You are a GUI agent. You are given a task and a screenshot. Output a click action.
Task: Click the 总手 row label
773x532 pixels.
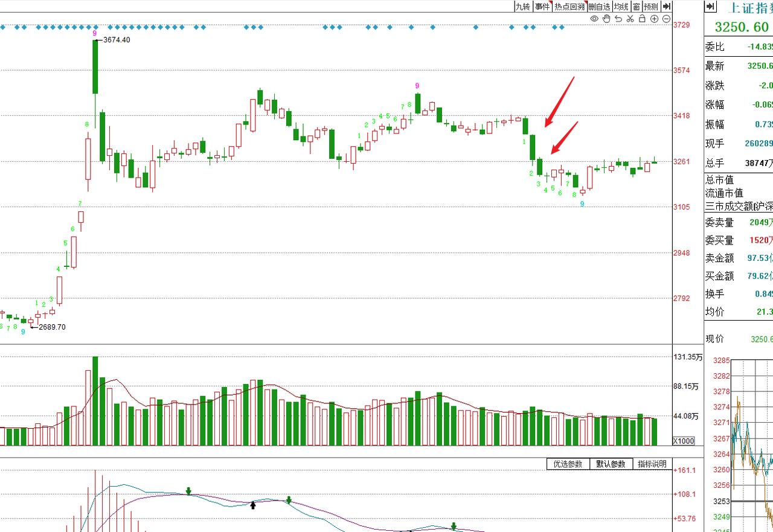point(715,163)
